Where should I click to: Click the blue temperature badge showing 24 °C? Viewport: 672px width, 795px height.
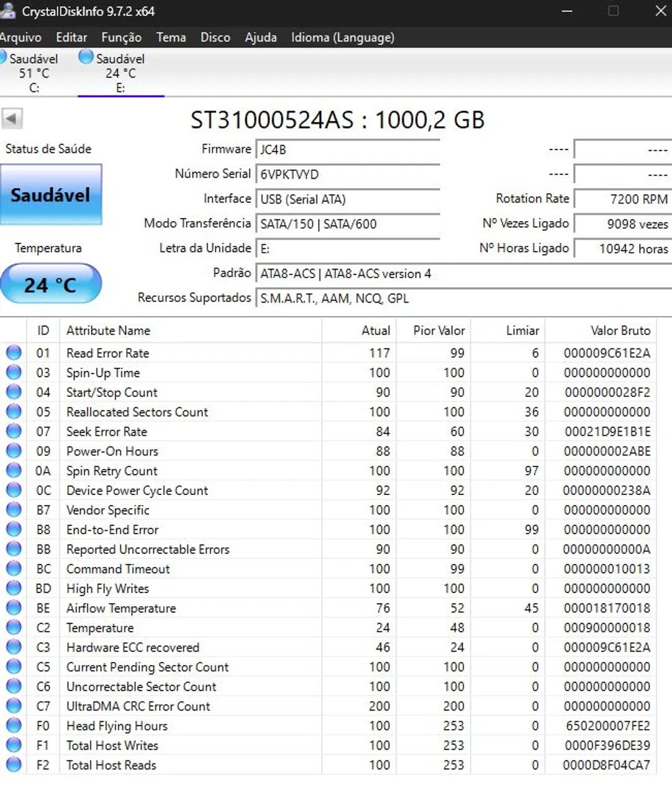point(51,283)
